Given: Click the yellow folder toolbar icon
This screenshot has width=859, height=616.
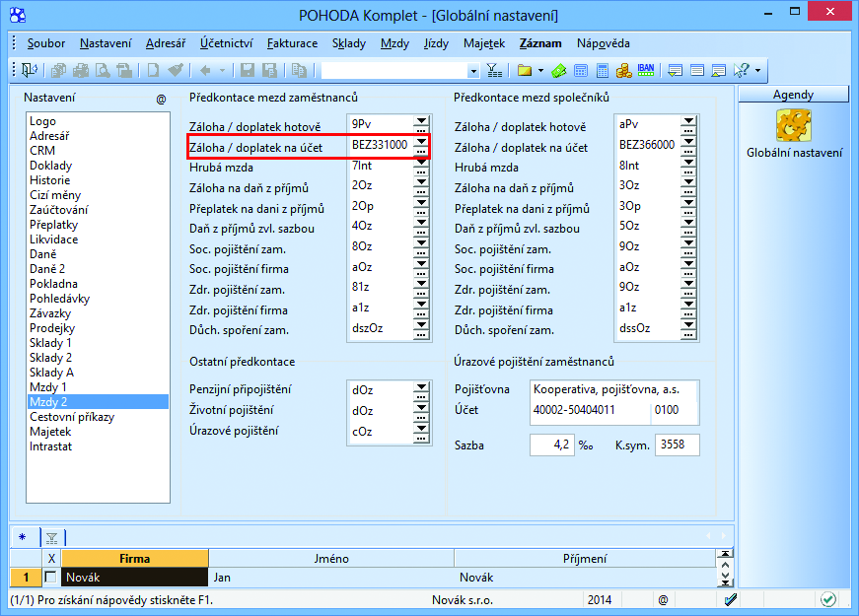Looking at the screenshot, I should tap(525, 70).
